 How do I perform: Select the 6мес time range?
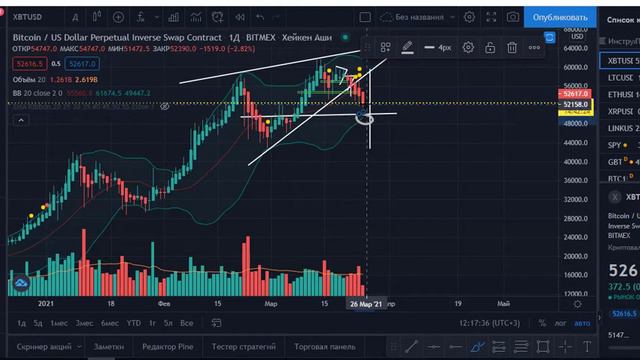(109, 323)
